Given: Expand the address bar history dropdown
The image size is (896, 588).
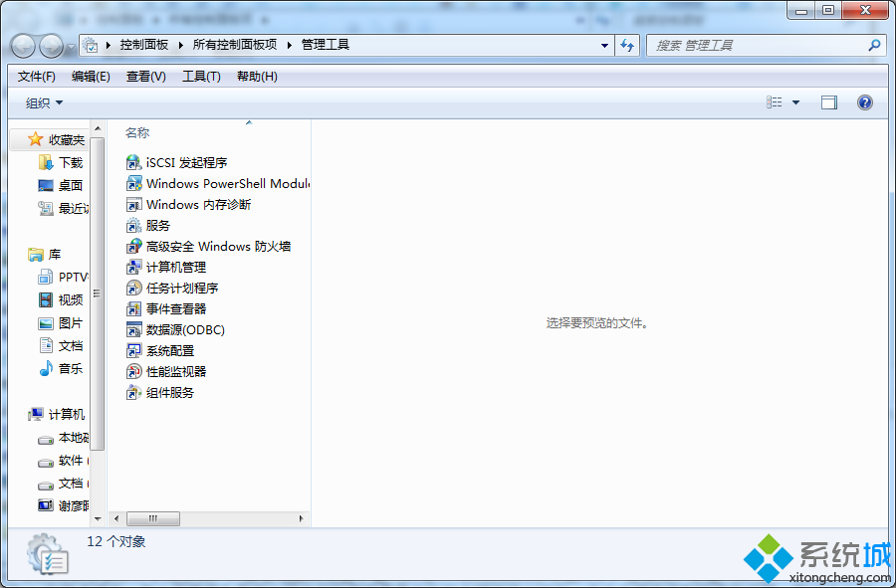Looking at the screenshot, I should click(604, 45).
